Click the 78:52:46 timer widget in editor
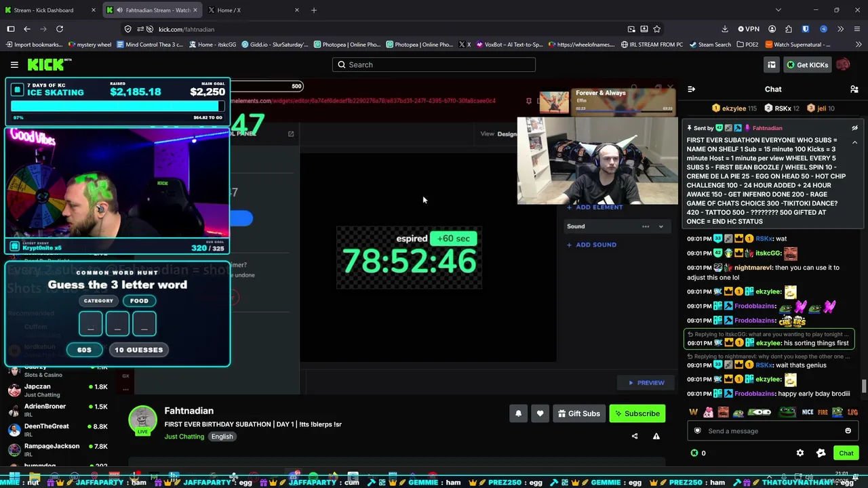The height and width of the screenshot is (488, 868). (409, 258)
